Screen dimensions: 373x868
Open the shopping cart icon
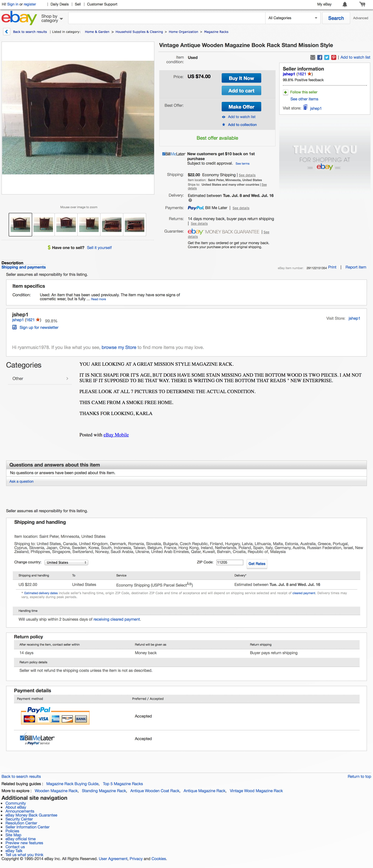(362, 4)
